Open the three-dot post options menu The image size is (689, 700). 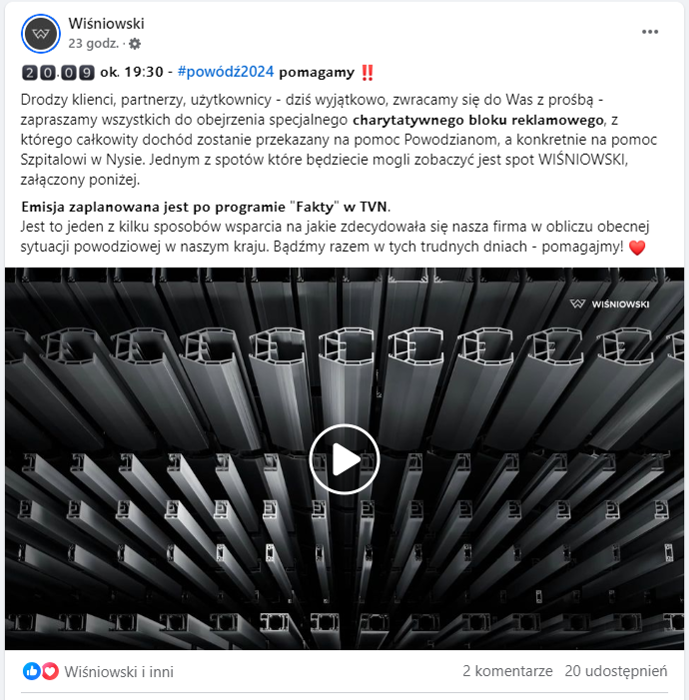(650, 32)
